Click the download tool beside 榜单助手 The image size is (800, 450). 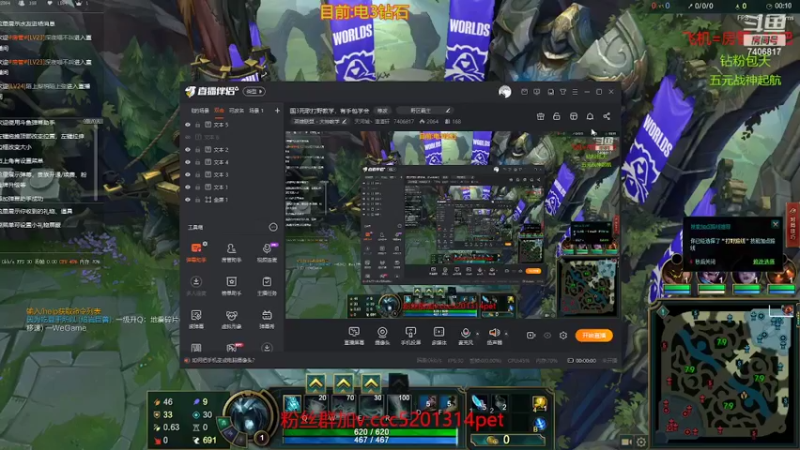click(x=196, y=286)
